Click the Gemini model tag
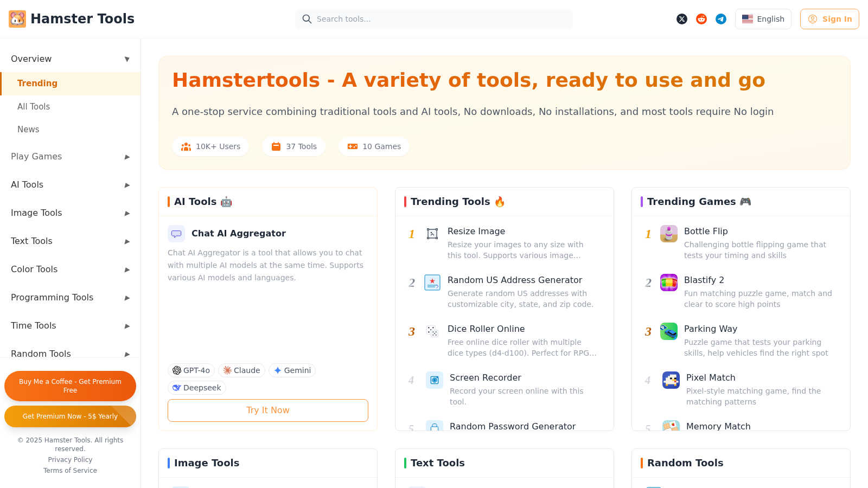The height and width of the screenshot is (488, 868). coord(292,370)
